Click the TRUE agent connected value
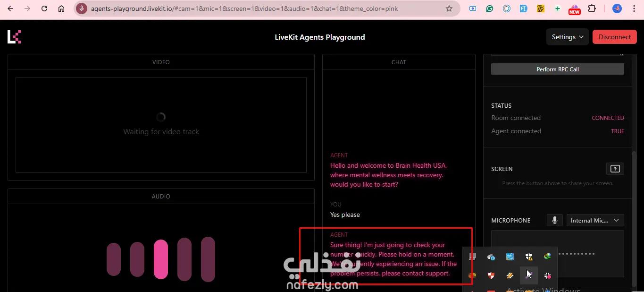The height and width of the screenshot is (292, 644). [618, 131]
